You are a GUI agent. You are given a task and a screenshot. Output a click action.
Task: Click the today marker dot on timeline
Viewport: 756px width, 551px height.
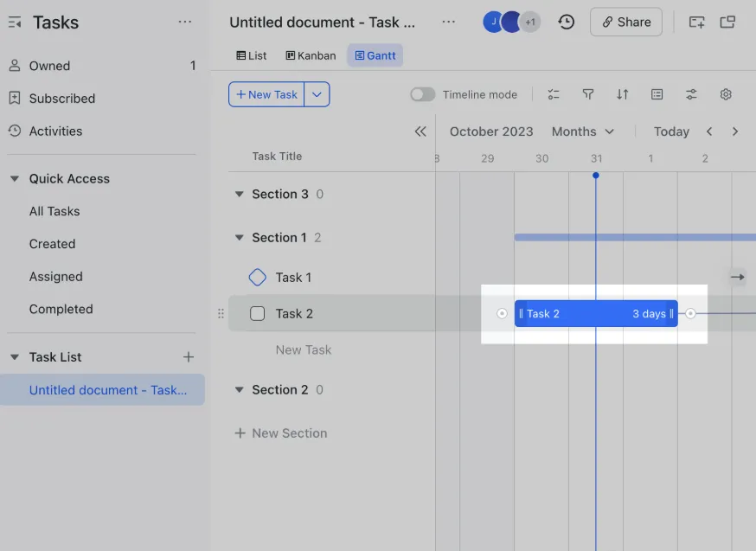(596, 176)
